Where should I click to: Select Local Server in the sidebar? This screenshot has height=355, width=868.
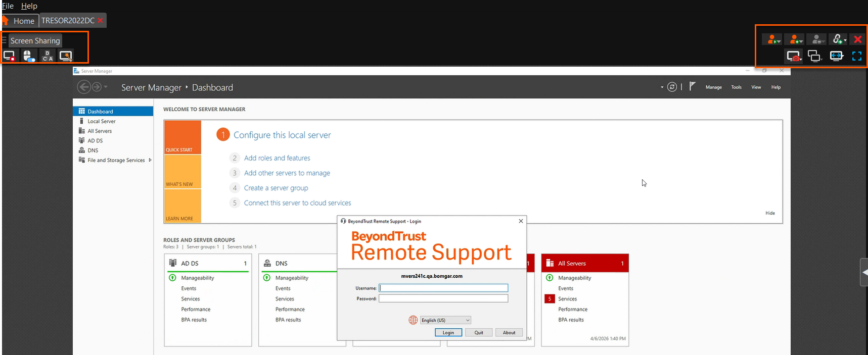[x=113, y=121]
